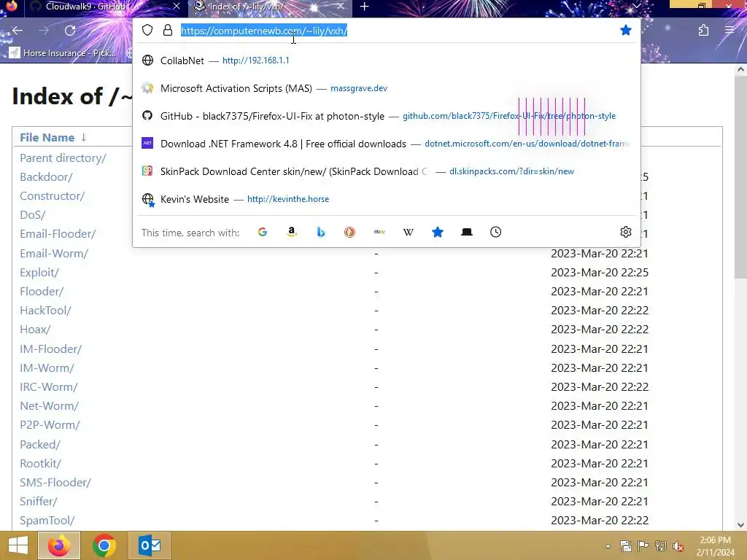The image size is (747, 560).
Task: Open Action Center flag tray icon
Action: coord(643,546)
